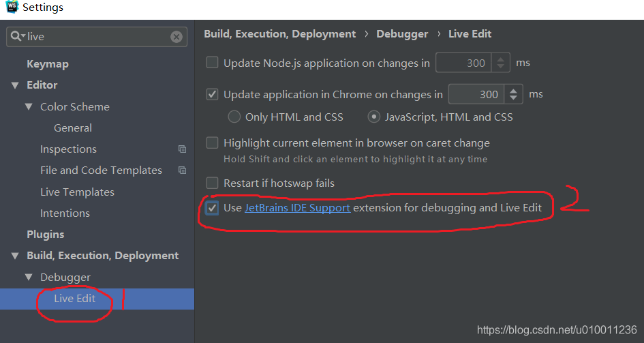Increase Chrome update delay value
The image size is (644, 343).
click(x=513, y=91)
